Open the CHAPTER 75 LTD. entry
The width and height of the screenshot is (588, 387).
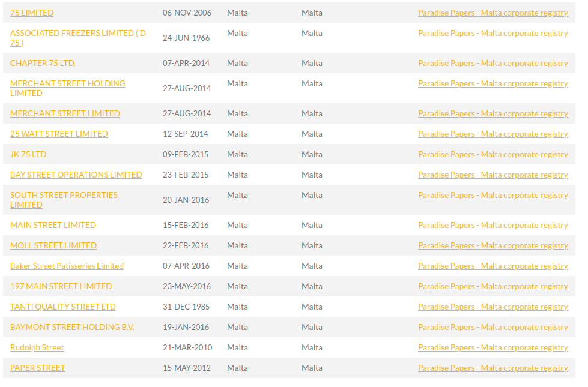(43, 63)
